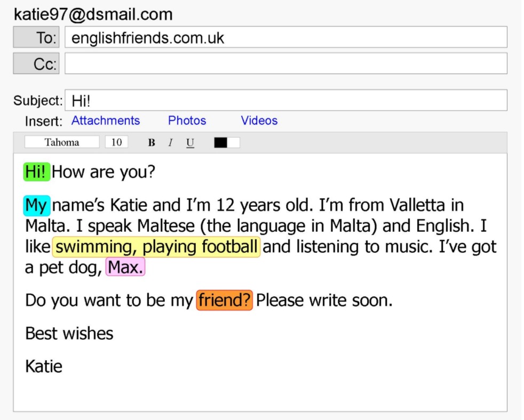
Task: Insert Photos link
Action: (x=187, y=121)
